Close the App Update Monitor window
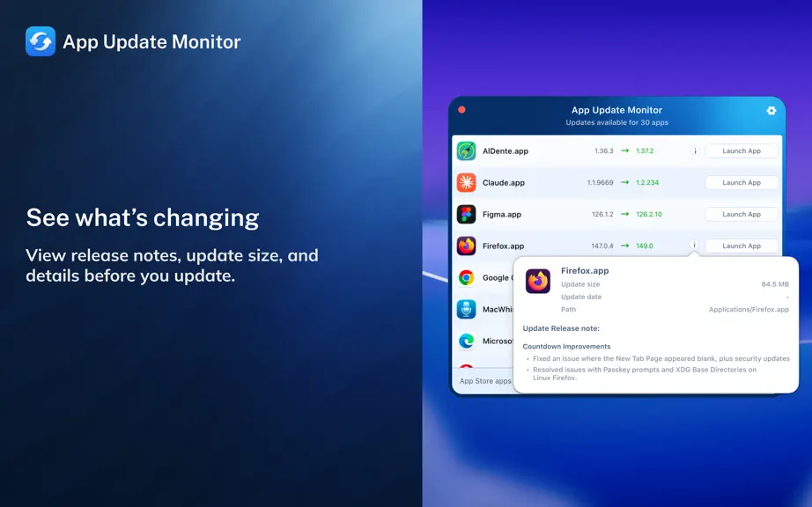Viewport: 812px width, 507px height. tap(461, 110)
